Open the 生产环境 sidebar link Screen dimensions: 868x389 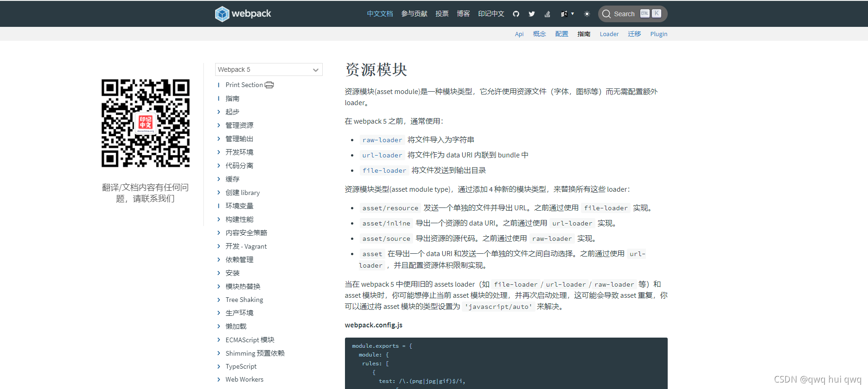(x=239, y=313)
